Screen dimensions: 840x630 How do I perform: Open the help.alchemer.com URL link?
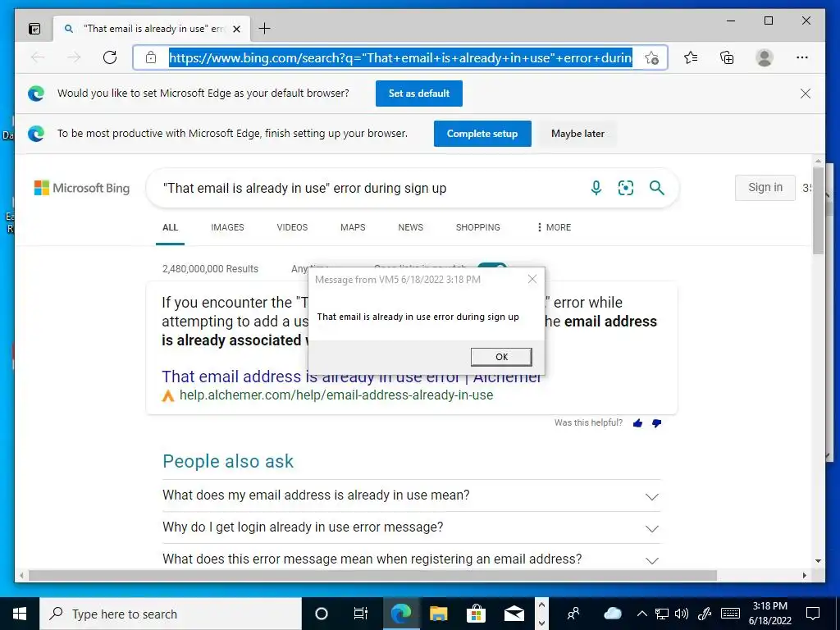[x=336, y=395]
